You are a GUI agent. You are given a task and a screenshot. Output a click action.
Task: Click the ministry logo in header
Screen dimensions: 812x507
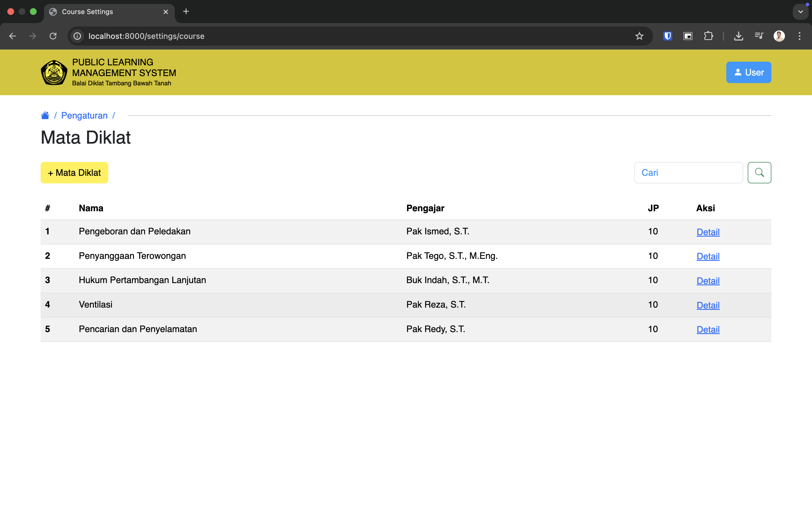[x=54, y=72]
